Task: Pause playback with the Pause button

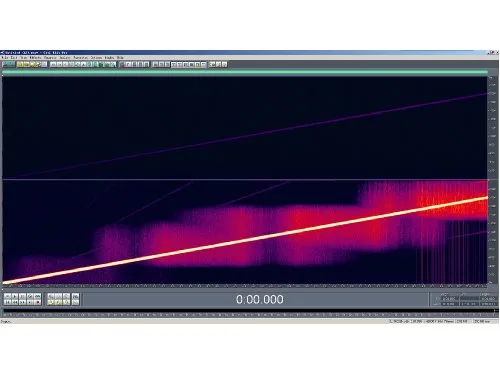Action: pyautogui.click(x=22, y=296)
